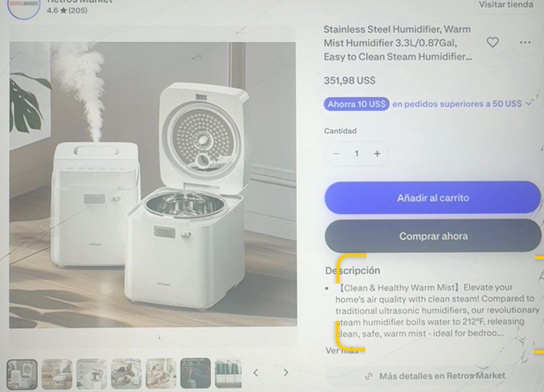The width and height of the screenshot is (544, 392).
Task: Click the 4.6 star rating reviews
Action: tap(67, 10)
